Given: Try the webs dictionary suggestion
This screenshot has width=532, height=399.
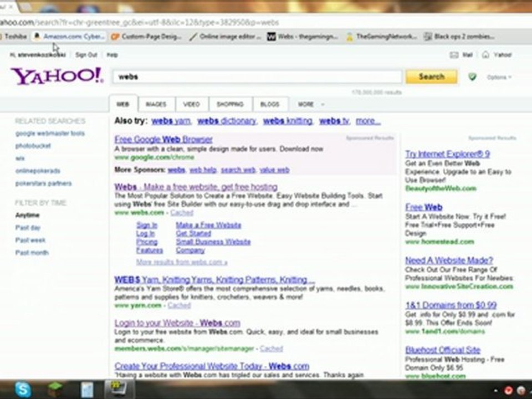Looking at the screenshot, I should [227, 121].
